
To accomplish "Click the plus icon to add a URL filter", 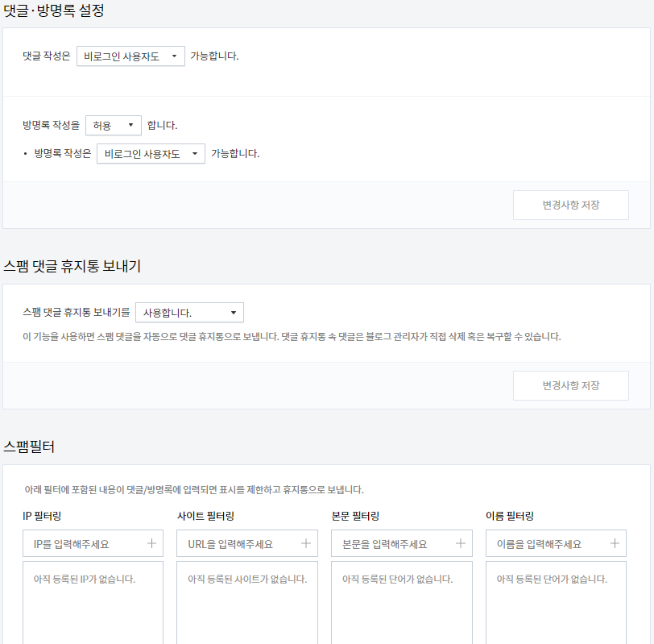I will [306, 543].
